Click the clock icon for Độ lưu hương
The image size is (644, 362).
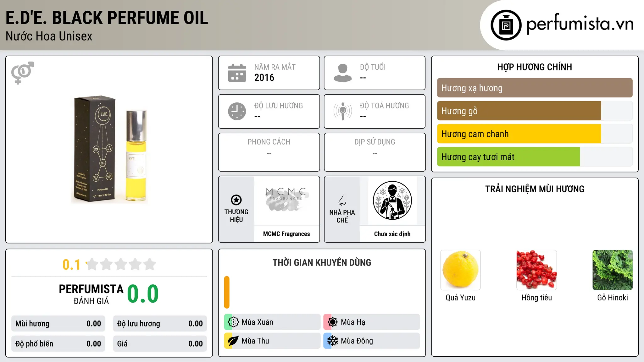(x=237, y=111)
